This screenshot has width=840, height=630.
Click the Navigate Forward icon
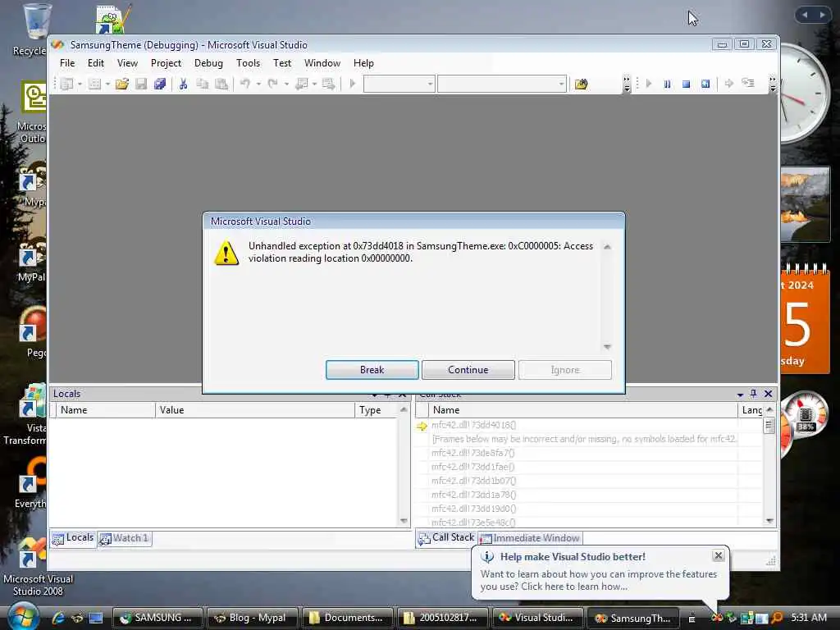(328, 84)
